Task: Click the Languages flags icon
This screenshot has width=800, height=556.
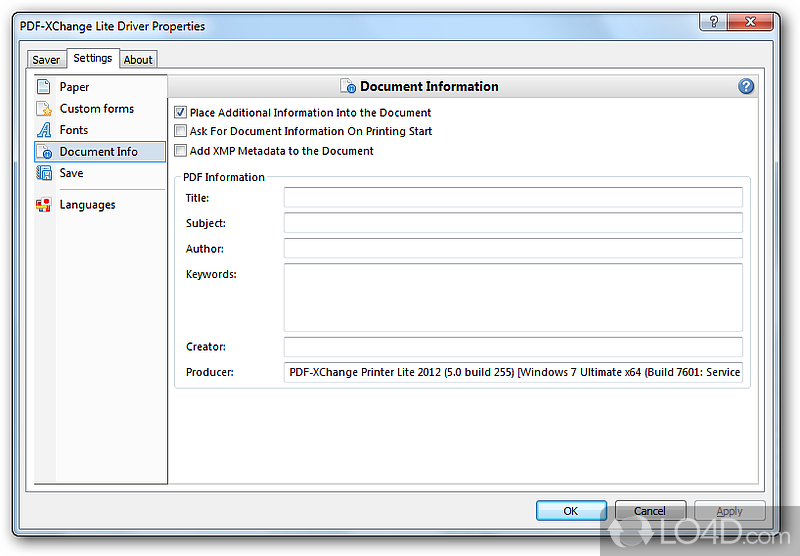Action: pyautogui.click(x=43, y=205)
